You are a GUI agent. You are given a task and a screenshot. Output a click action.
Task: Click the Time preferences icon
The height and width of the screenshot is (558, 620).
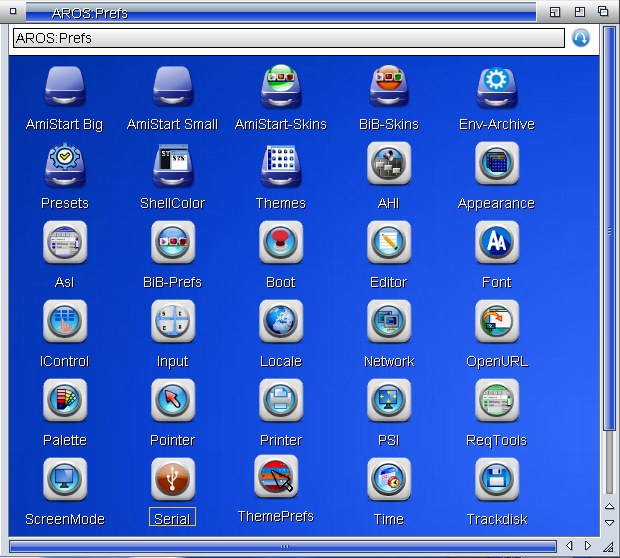388,480
